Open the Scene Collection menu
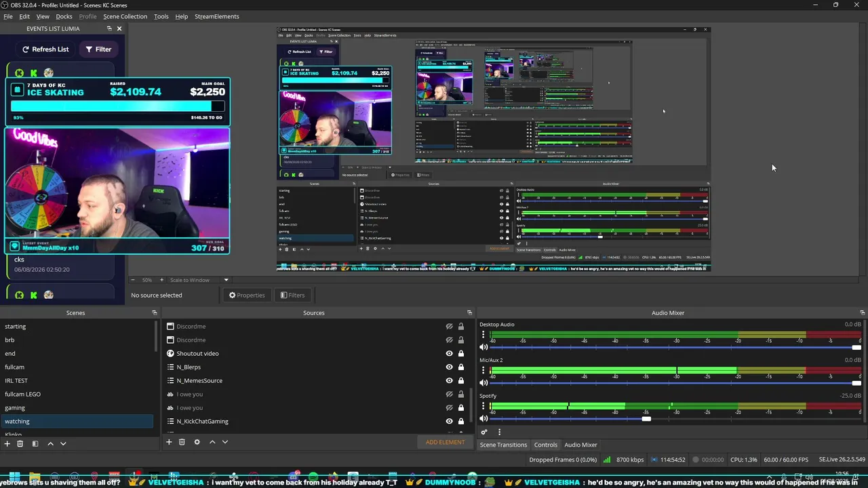The image size is (868, 488). tap(125, 16)
